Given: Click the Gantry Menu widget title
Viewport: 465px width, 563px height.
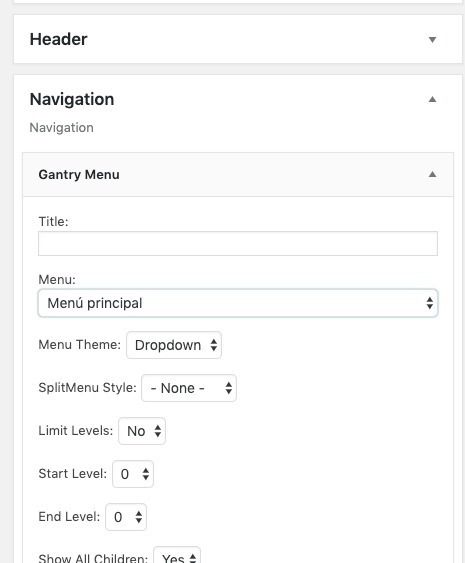Looking at the screenshot, I should 79,175.
